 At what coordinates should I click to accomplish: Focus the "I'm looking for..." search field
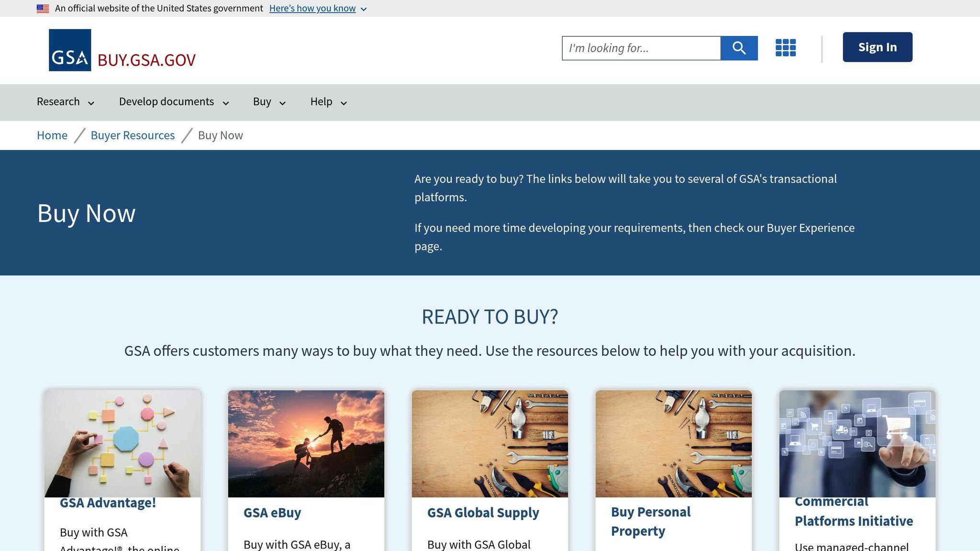coord(641,48)
